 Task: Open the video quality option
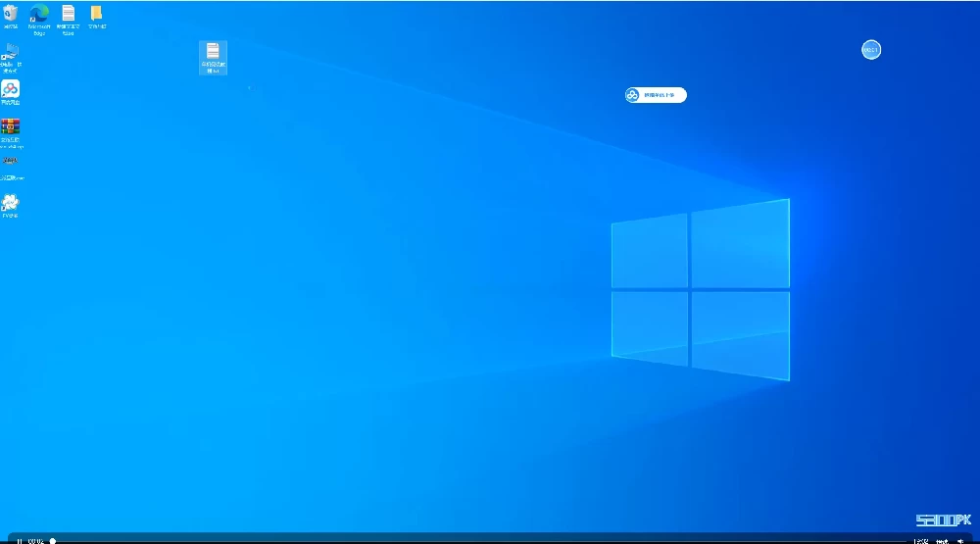point(942,541)
